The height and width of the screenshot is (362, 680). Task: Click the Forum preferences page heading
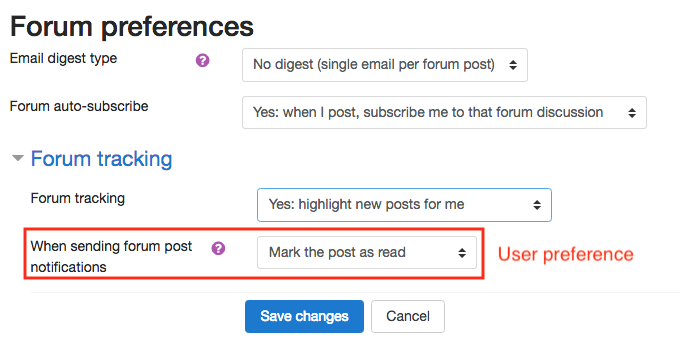[x=132, y=26]
